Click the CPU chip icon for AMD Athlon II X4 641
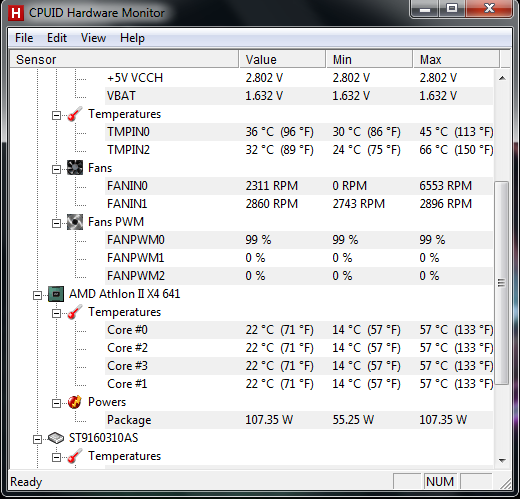 56,294
